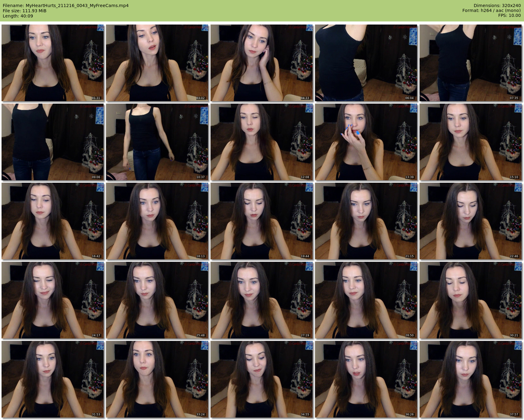Select the thumbnail labeled 22:46
The width and height of the screenshot is (524, 420).
[471, 221]
